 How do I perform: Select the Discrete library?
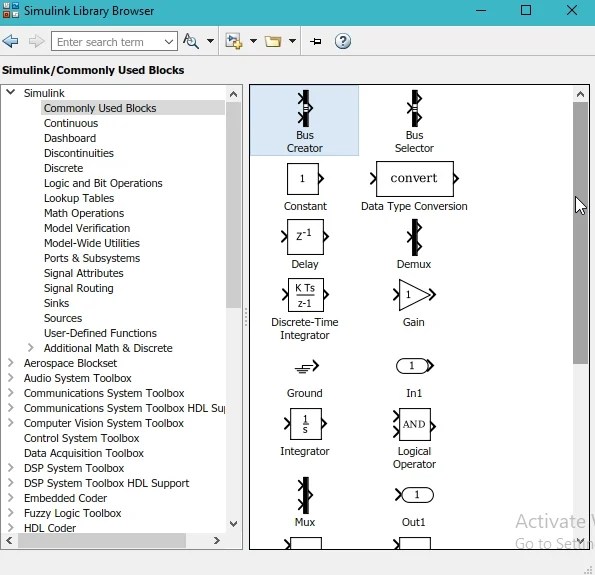coord(63,168)
